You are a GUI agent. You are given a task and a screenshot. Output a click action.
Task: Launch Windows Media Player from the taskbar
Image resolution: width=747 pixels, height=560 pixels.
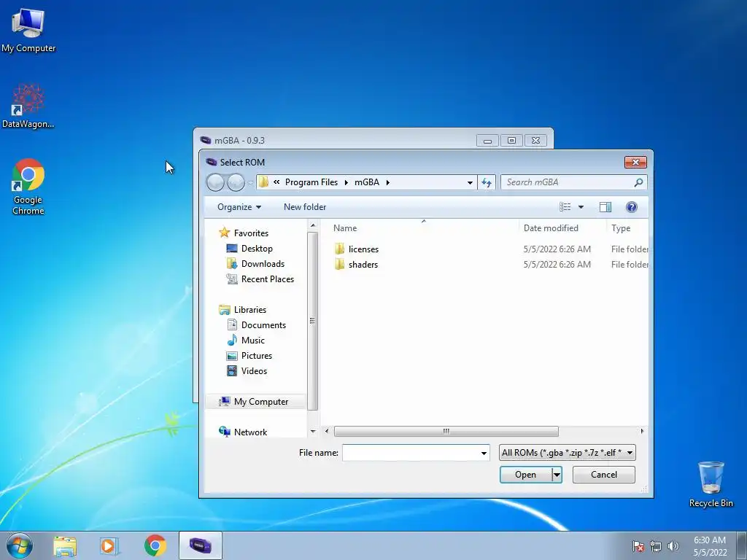pyautogui.click(x=109, y=546)
